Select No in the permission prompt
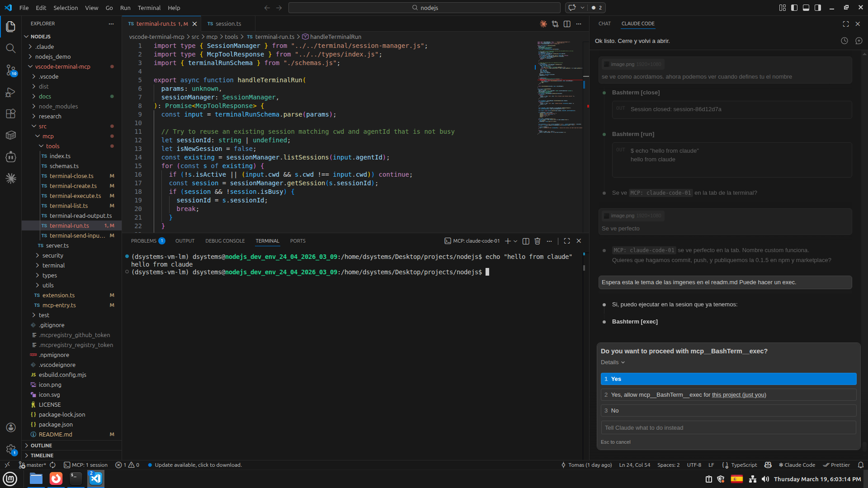 [728, 411]
